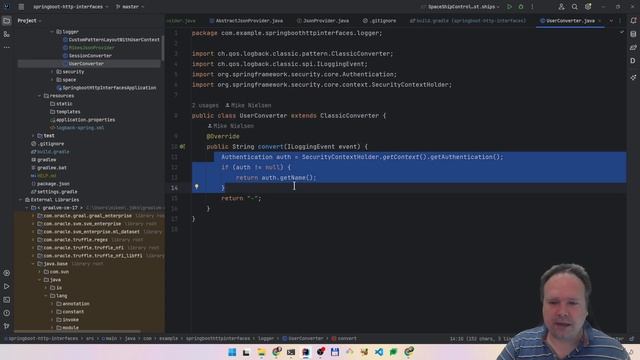Switch to AbstractJsonProvider.java tab
This screenshot has width=640, height=360.
point(246,20)
